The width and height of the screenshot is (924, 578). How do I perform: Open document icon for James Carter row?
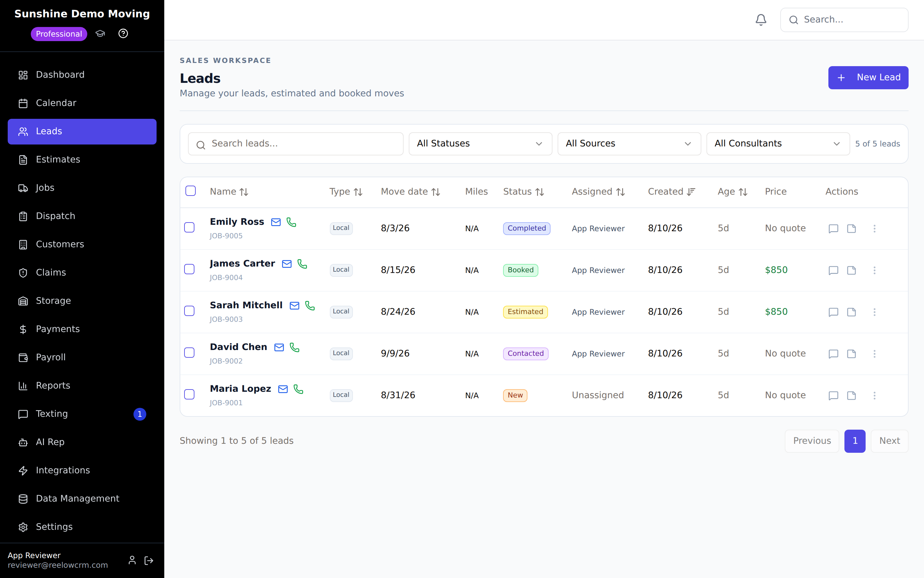(x=851, y=270)
